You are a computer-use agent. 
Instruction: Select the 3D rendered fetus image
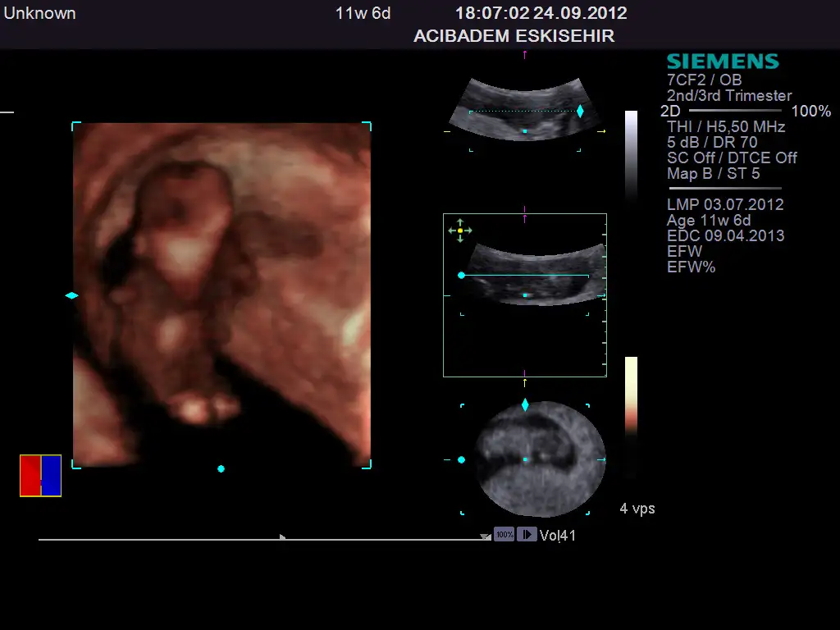point(221,295)
